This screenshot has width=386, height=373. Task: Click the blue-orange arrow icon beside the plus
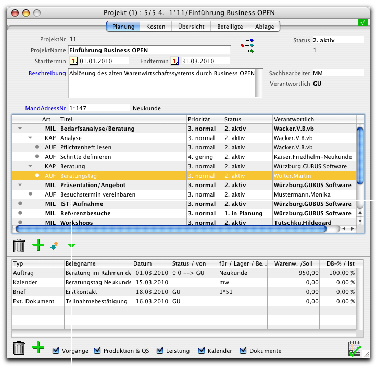pos(54,246)
